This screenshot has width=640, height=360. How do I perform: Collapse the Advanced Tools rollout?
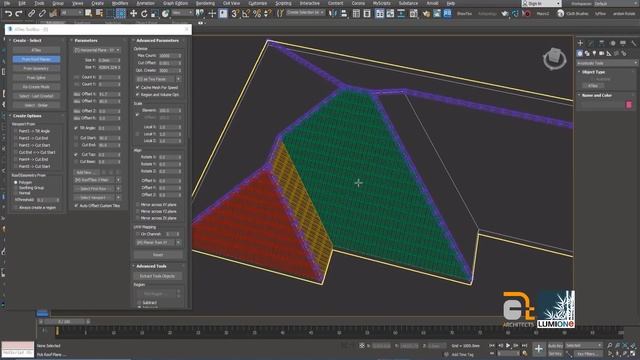pos(151,266)
